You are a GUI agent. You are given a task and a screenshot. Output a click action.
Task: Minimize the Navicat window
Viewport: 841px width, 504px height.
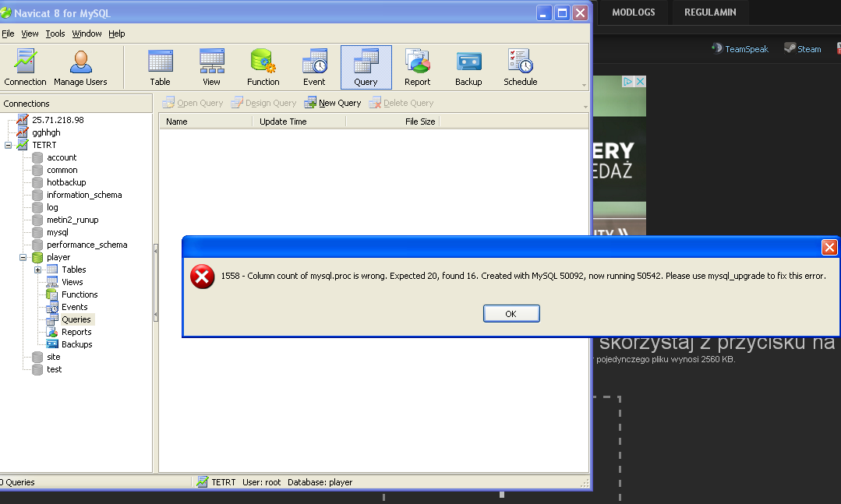(544, 13)
